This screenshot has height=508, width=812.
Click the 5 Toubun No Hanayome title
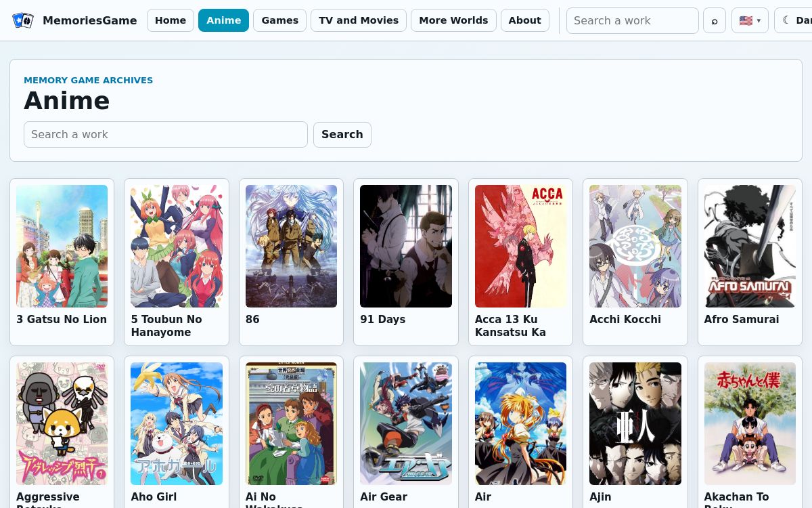click(166, 326)
